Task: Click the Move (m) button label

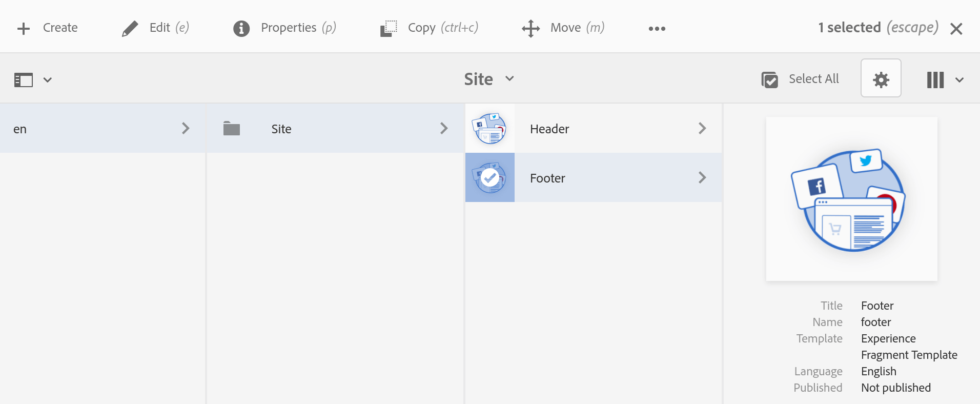Action: (578, 28)
